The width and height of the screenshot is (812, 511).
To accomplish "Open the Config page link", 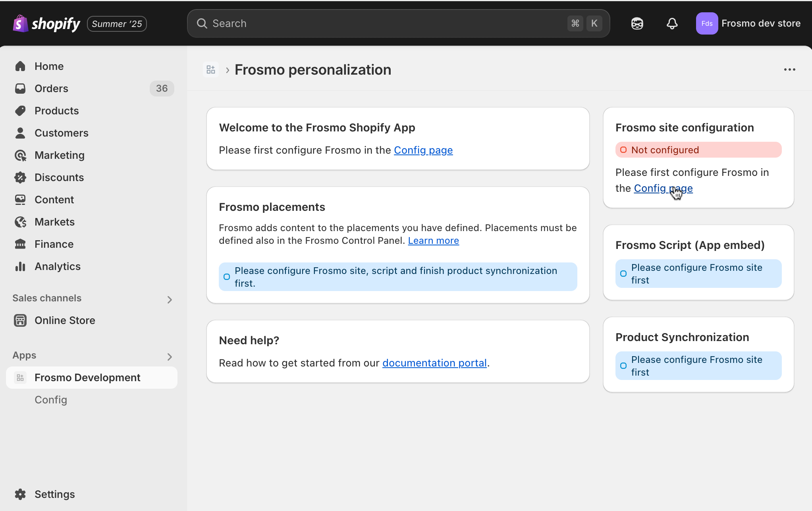I will [x=423, y=150].
